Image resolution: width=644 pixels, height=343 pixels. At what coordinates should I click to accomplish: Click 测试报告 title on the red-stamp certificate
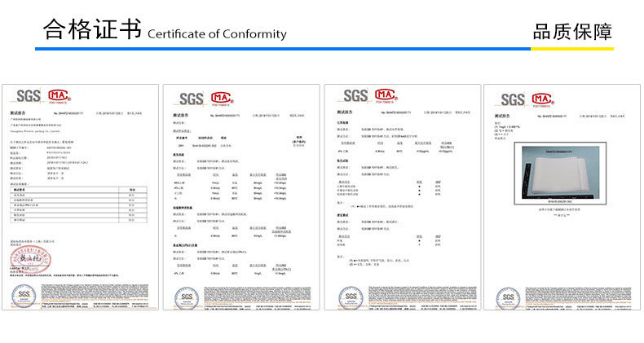pos(18,112)
